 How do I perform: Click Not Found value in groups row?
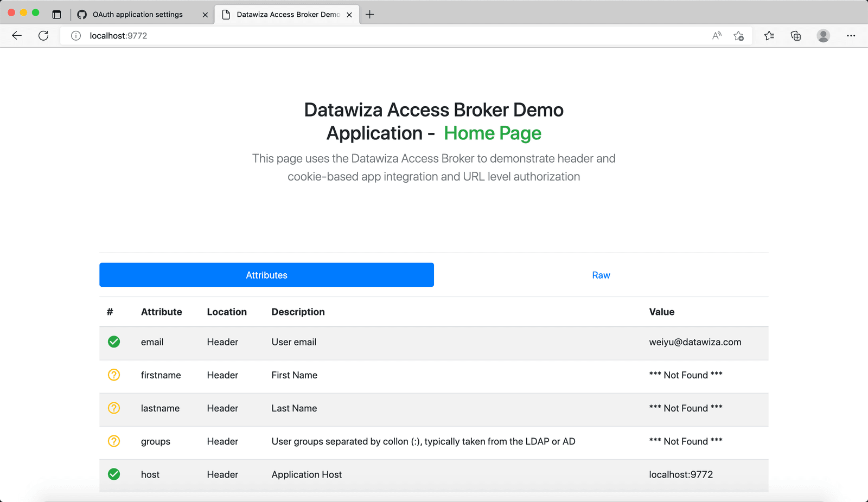coord(686,441)
